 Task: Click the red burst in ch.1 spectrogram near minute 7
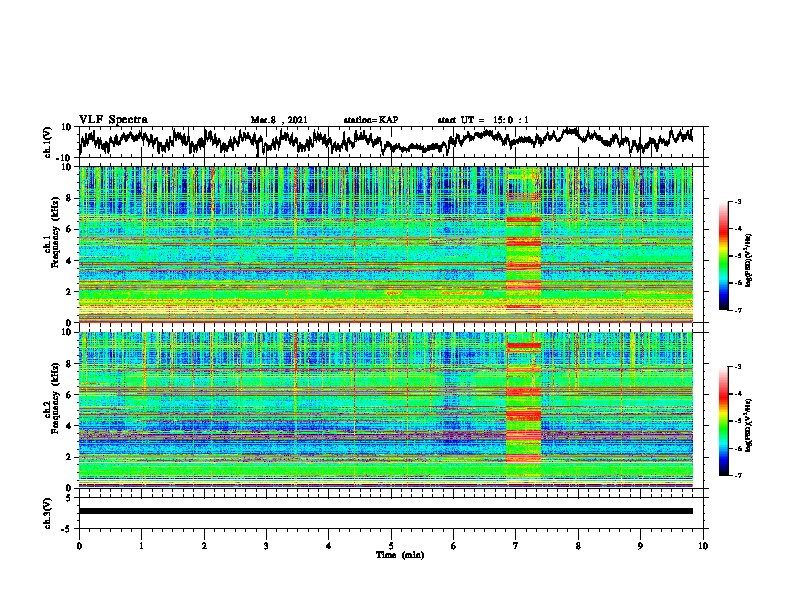[x=523, y=244]
